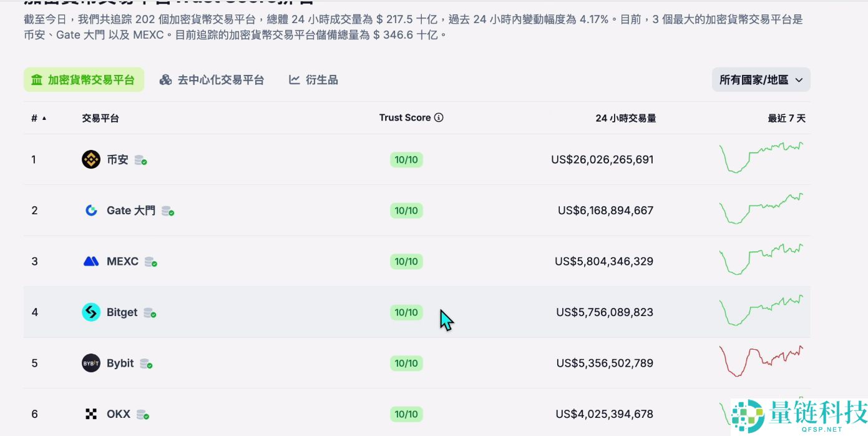Click the OKX exchange logo

point(90,414)
